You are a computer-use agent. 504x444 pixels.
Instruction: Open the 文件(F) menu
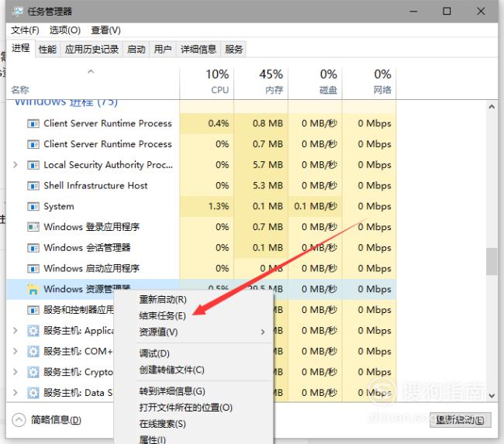tap(25, 30)
